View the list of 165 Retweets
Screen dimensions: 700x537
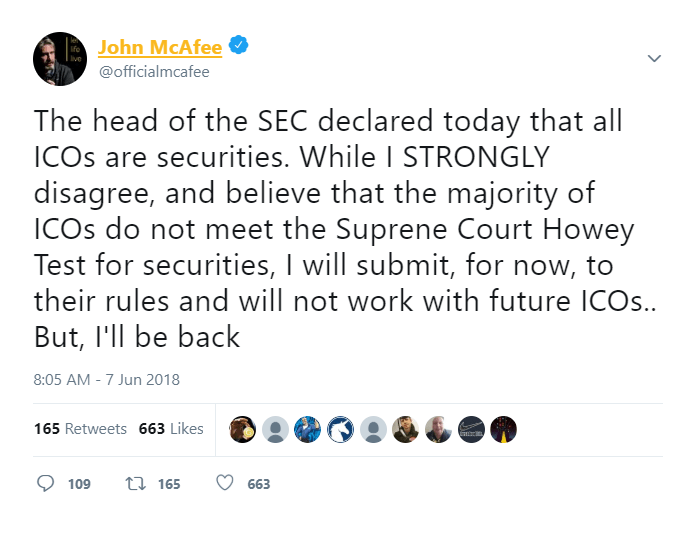(80, 429)
